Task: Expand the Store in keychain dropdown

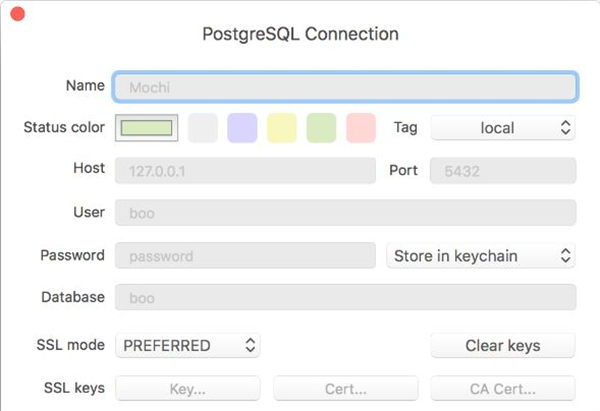Action: (x=480, y=256)
